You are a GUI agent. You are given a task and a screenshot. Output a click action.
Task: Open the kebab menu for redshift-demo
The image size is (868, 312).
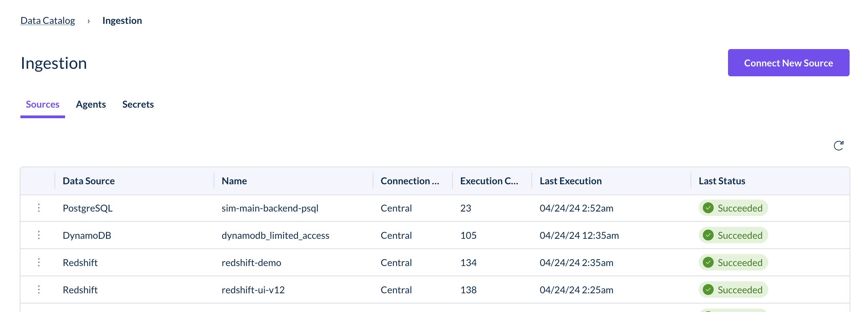pos(39,262)
